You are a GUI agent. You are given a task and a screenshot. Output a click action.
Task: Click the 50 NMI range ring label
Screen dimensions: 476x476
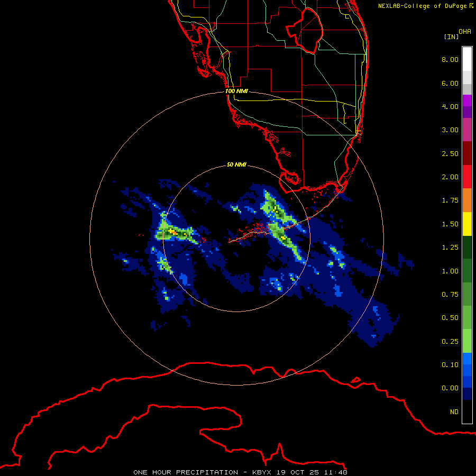point(236,164)
